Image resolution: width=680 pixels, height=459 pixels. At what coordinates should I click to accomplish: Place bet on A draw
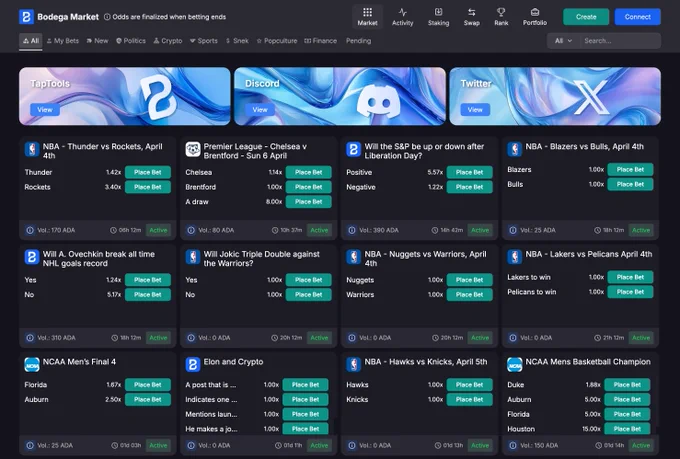point(308,202)
